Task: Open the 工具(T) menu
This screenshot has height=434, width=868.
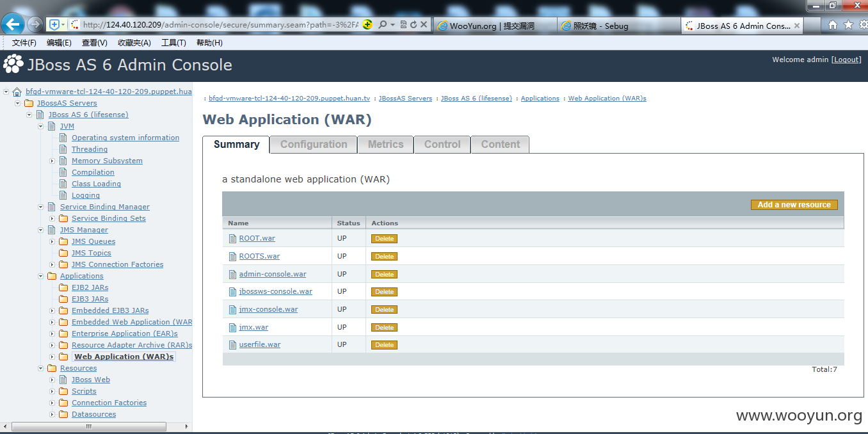Action: (x=173, y=43)
